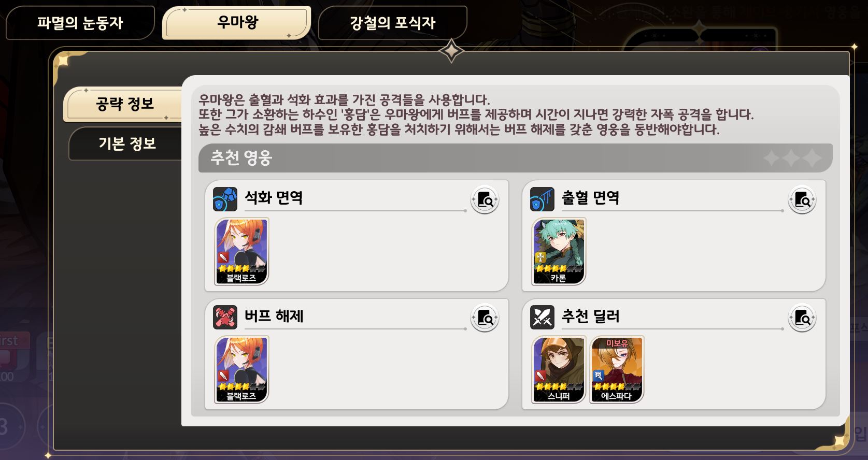Click the bleed immunity shield icon
The width and height of the screenshot is (868, 460).
point(542,199)
